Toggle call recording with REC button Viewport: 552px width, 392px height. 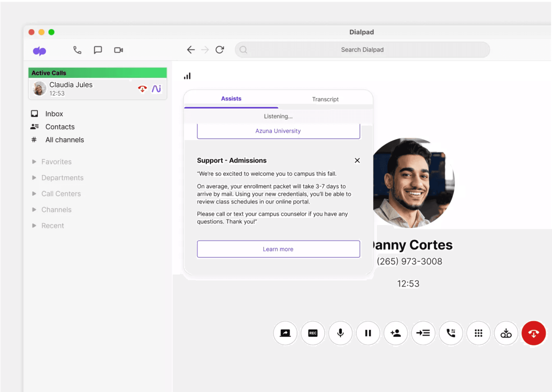(x=313, y=333)
